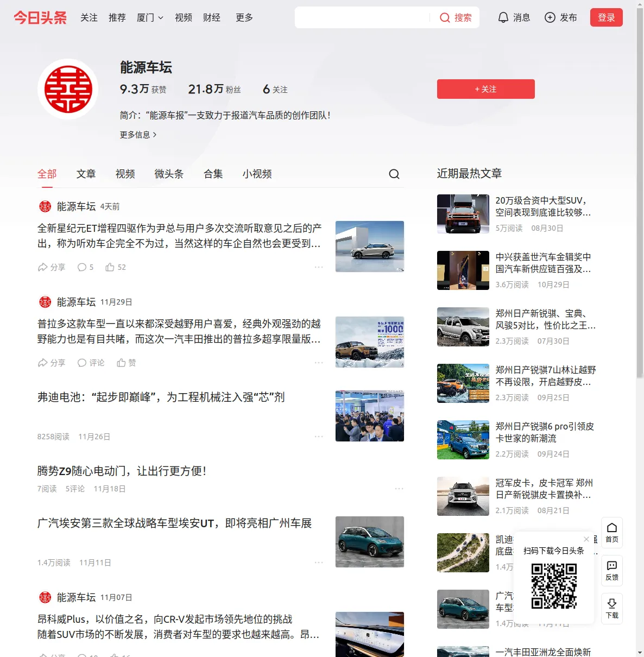Follow 能源车坛 with the + 关注 button
The height and width of the screenshot is (657, 644).
coord(486,89)
